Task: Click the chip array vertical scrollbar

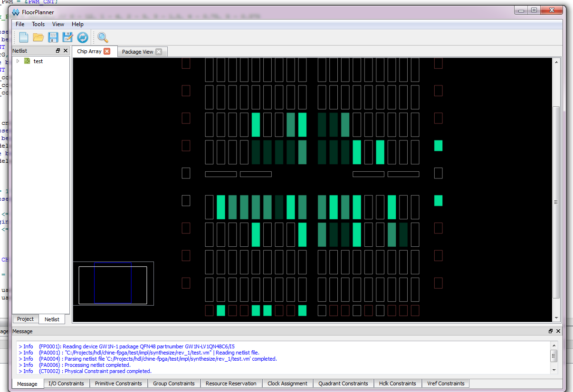Action: 556,202
